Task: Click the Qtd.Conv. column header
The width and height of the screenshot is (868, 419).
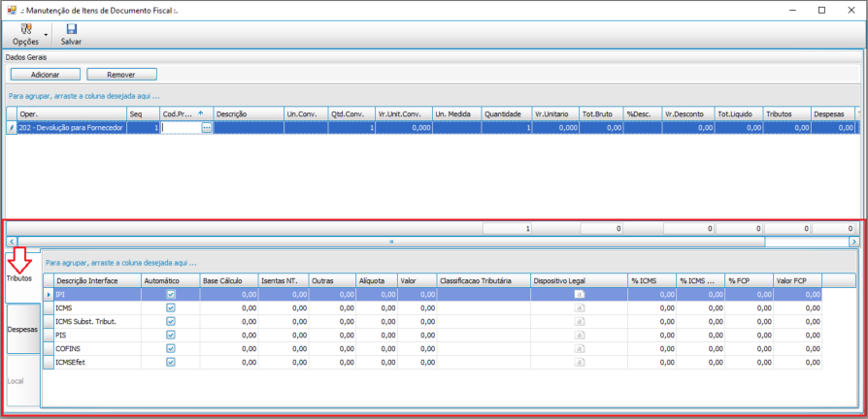Action: click(352, 113)
